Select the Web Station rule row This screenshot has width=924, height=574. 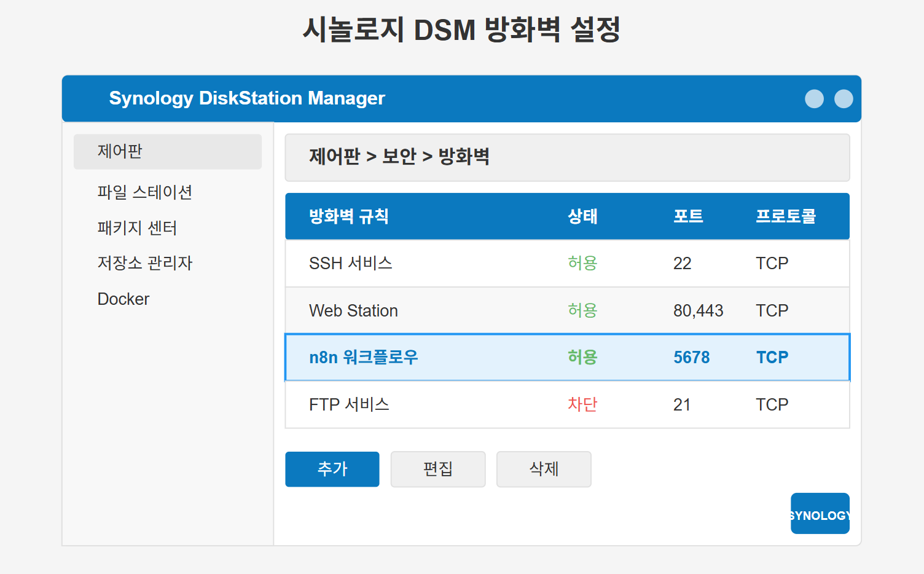567,310
